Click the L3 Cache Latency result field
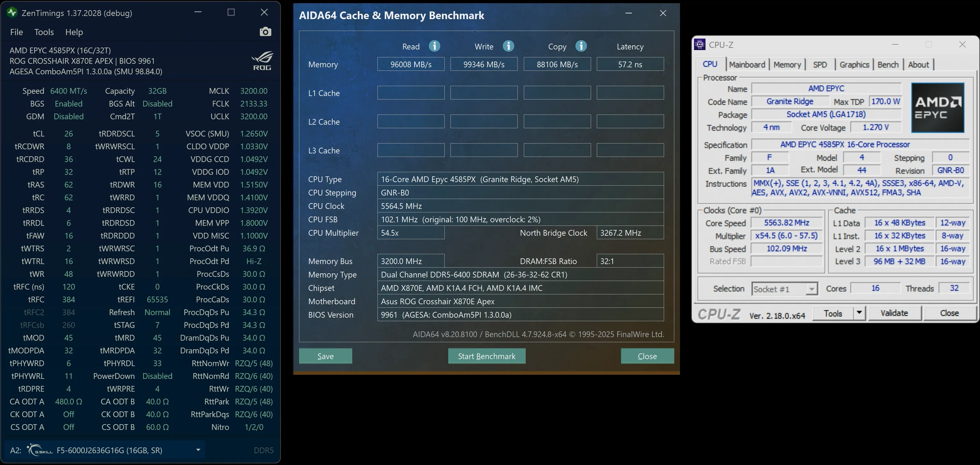The height and width of the screenshot is (465, 980). pyautogui.click(x=630, y=150)
